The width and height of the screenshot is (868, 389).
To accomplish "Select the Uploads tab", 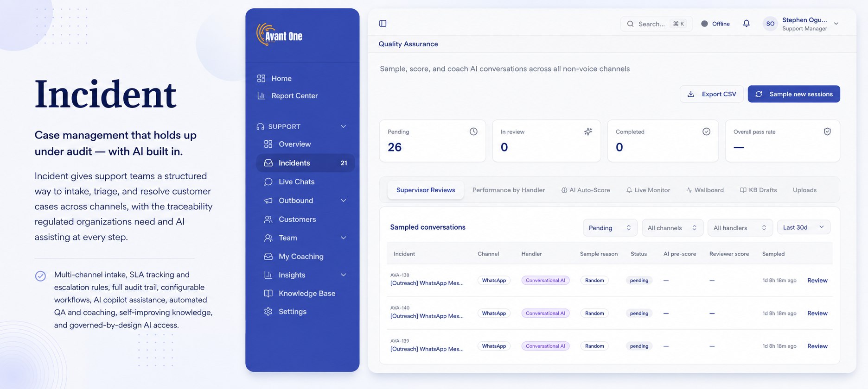I will (x=804, y=190).
